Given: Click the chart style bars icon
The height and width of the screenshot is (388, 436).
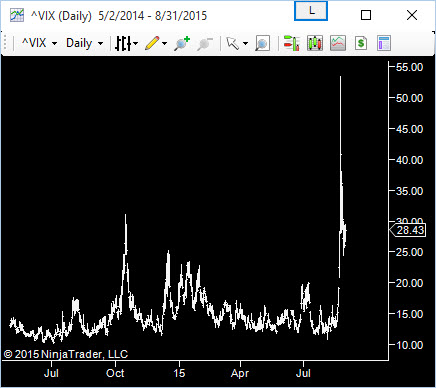Looking at the screenshot, I should [123, 43].
